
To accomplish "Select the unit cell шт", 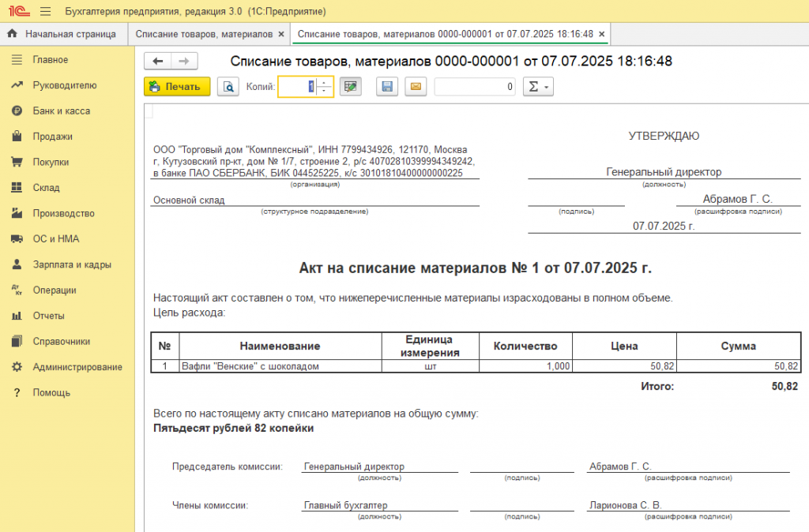I will pos(431,366).
